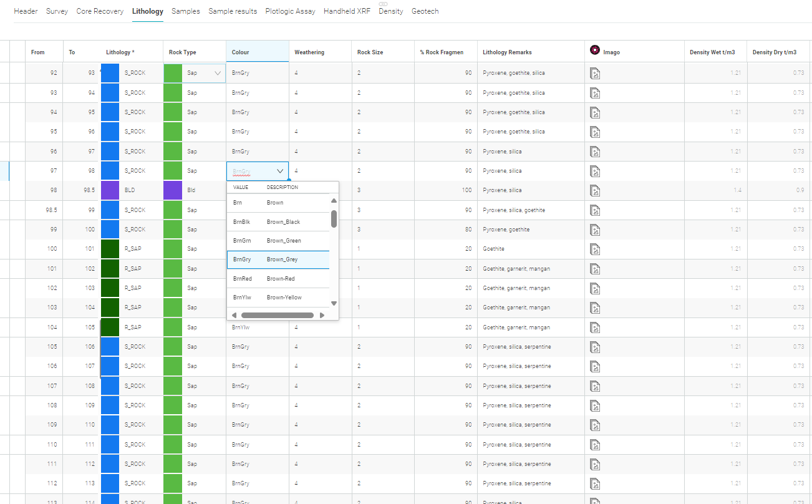This screenshot has width=812, height=504.
Task: Open the Imago image icon for row 98.5
Action: [x=596, y=210]
